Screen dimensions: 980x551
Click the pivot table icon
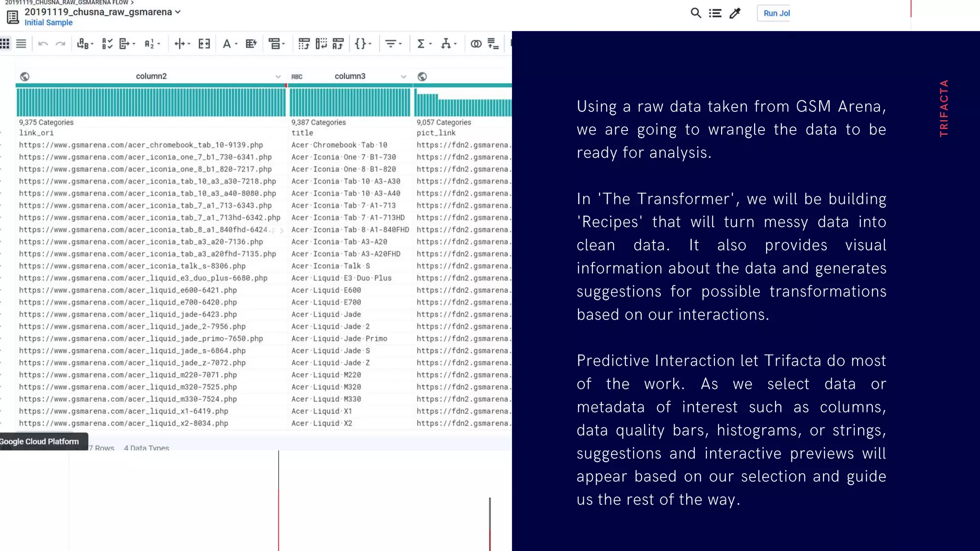[x=304, y=44]
